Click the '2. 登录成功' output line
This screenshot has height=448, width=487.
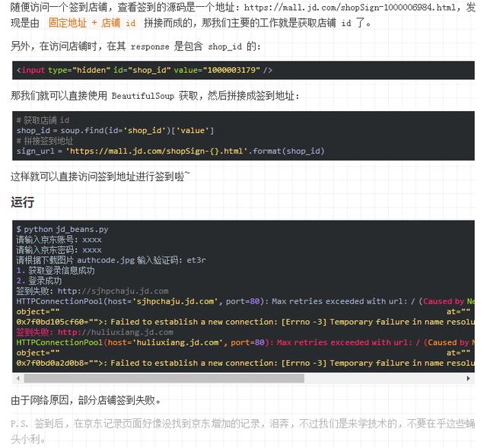39,281
